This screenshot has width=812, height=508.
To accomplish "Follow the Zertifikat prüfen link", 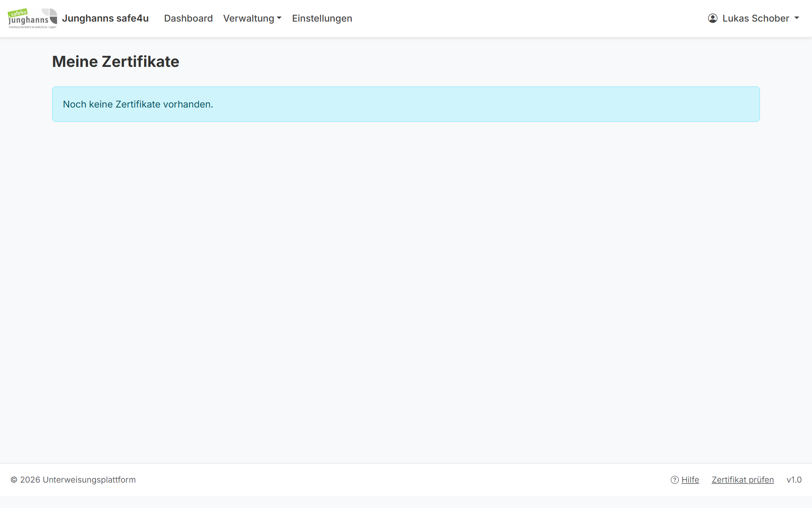I will [x=743, y=480].
